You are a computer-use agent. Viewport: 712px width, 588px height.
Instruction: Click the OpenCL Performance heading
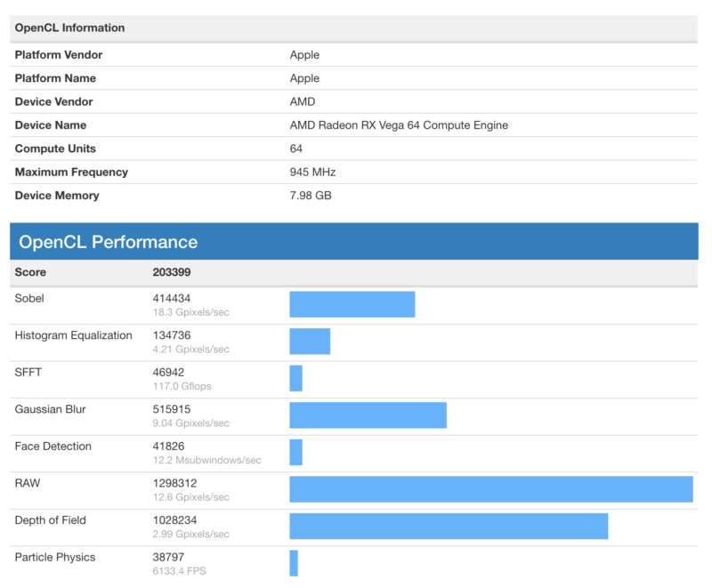click(108, 242)
